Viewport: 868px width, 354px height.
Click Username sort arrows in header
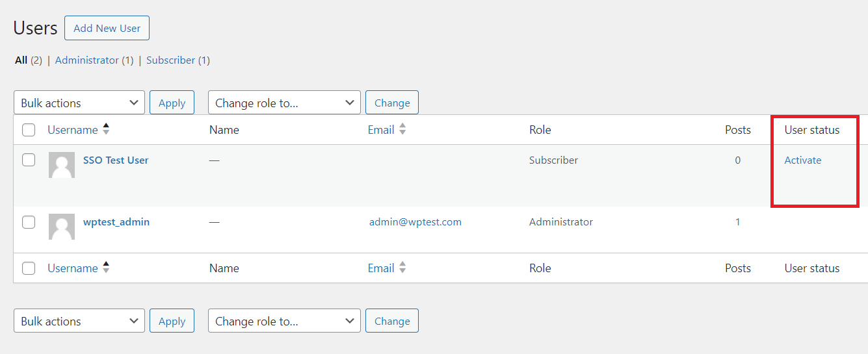pos(106,130)
